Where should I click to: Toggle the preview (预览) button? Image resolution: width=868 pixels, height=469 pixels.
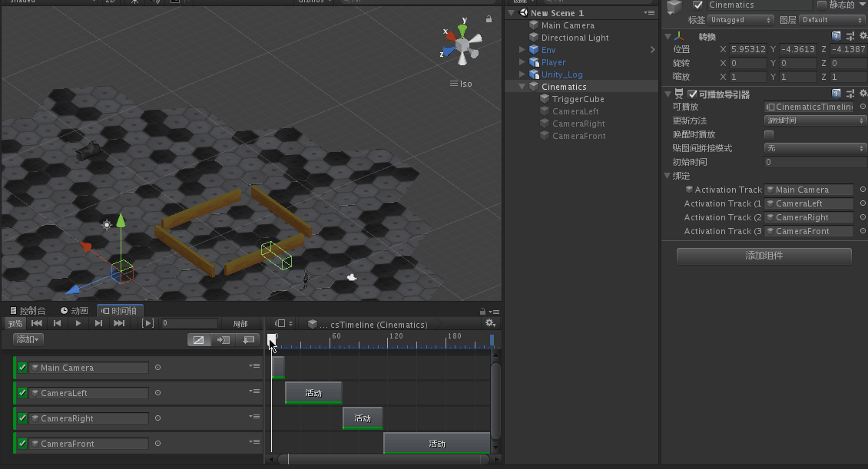15,324
